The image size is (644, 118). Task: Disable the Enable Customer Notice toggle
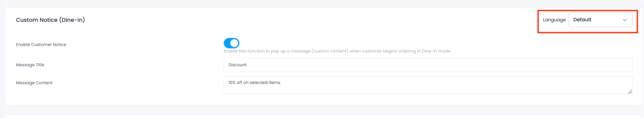click(x=231, y=43)
